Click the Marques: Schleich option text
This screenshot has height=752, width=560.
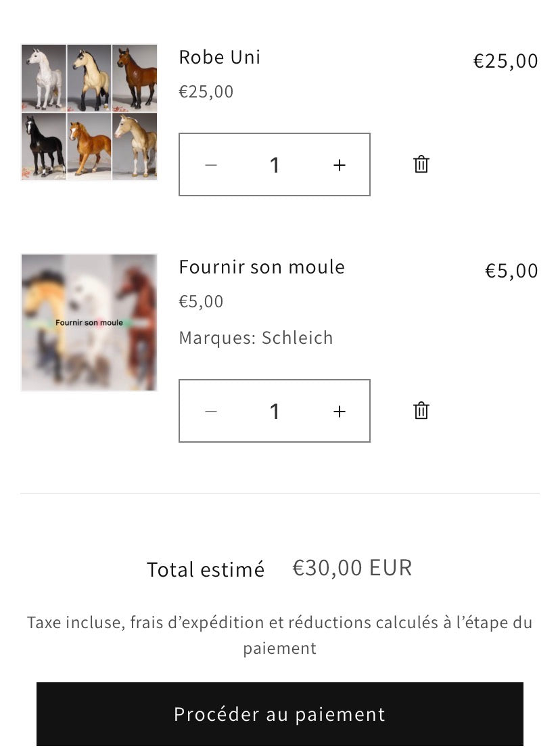coord(256,338)
